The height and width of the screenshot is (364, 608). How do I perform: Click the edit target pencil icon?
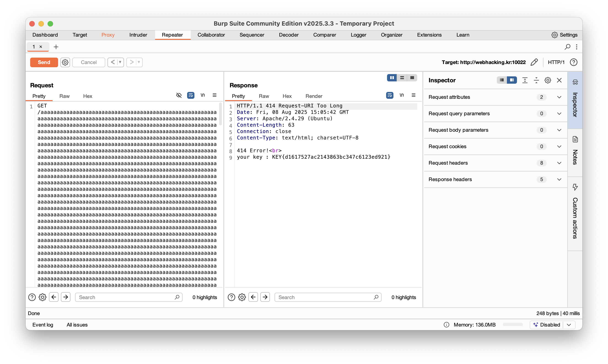pos(534,62)
